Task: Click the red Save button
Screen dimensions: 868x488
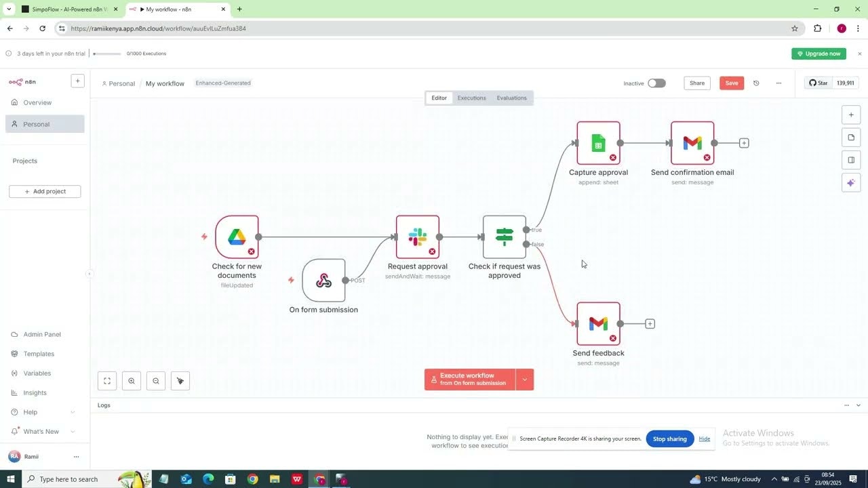Action: pyautogui.click(x=732, y=83)
